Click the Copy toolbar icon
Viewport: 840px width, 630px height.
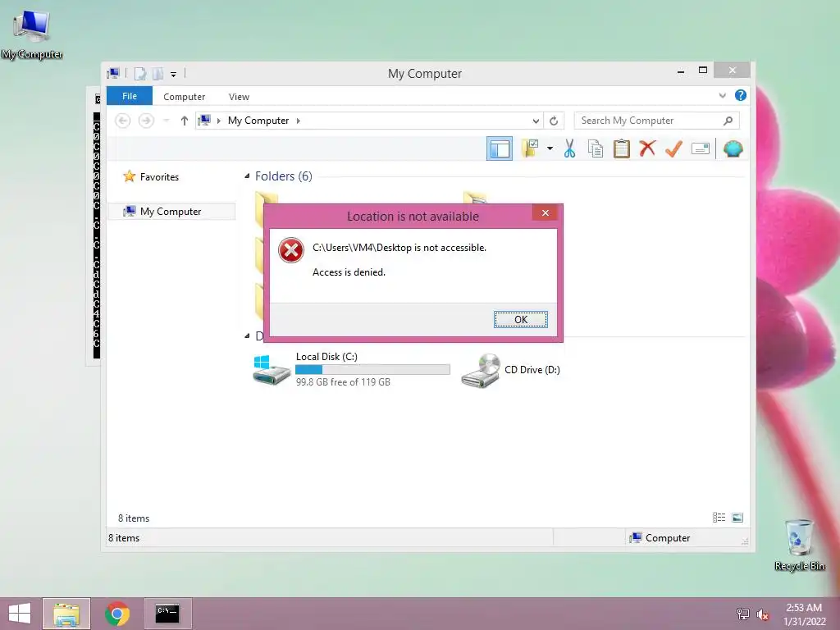(x=596, y=148)
